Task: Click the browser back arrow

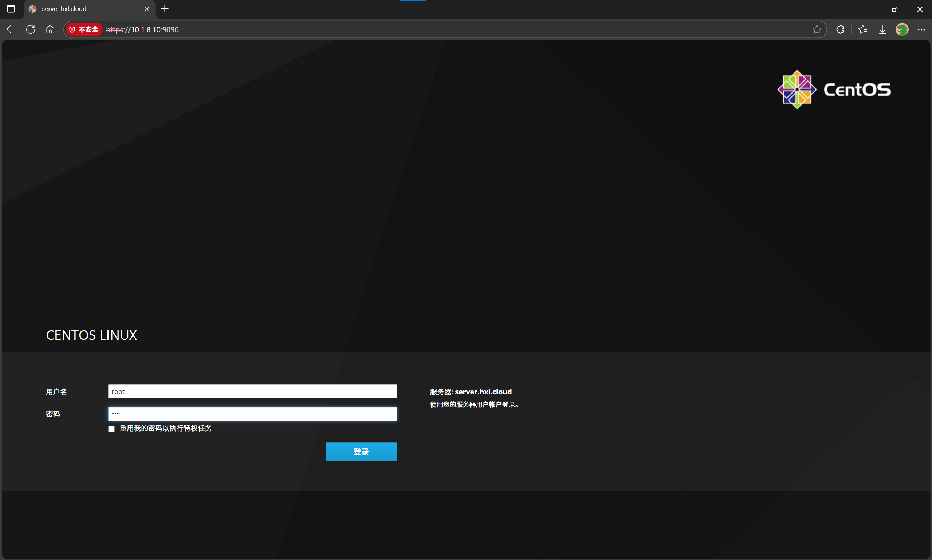Action: (x=11, y=29)
